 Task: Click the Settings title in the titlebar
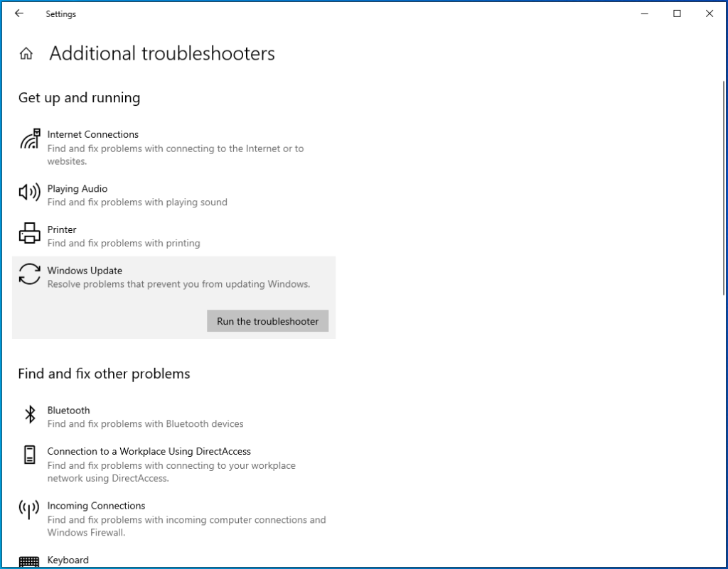pos(60,13)
